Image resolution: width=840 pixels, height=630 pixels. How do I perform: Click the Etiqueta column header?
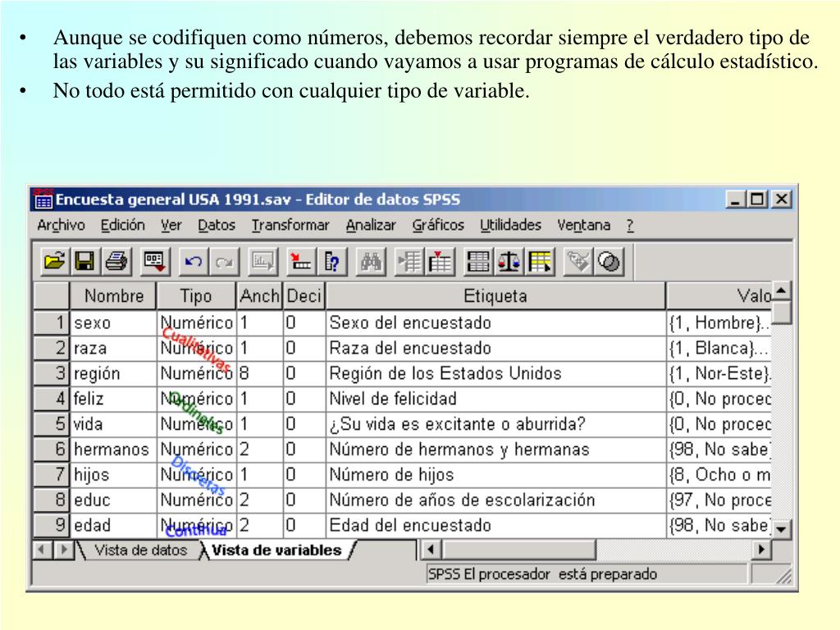(x=495, y=295)
